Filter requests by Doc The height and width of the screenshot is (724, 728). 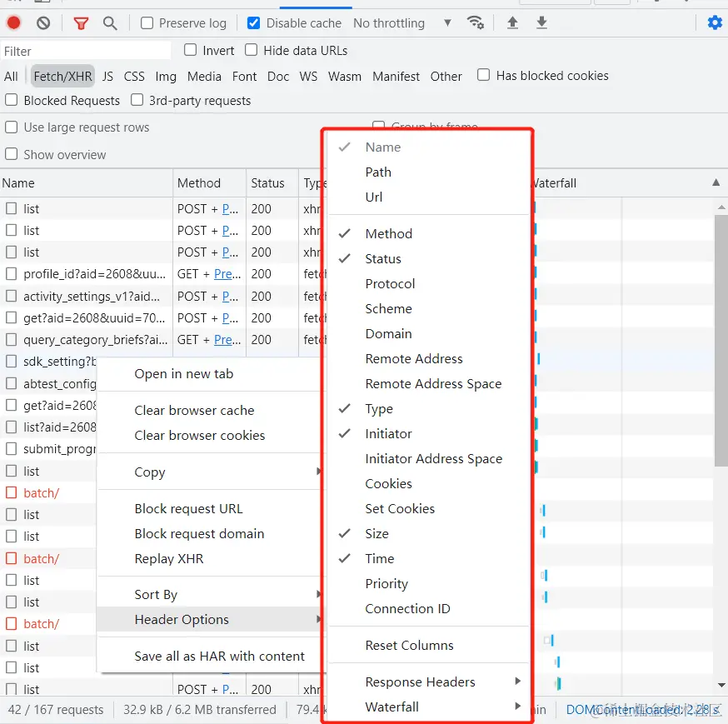(278, 76)
